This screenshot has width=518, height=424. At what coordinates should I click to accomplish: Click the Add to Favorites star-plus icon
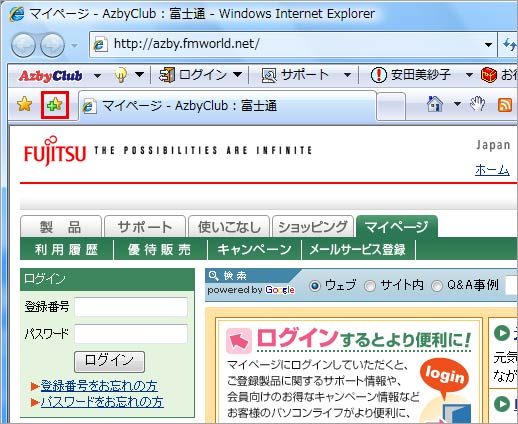(x=55, y=105)
